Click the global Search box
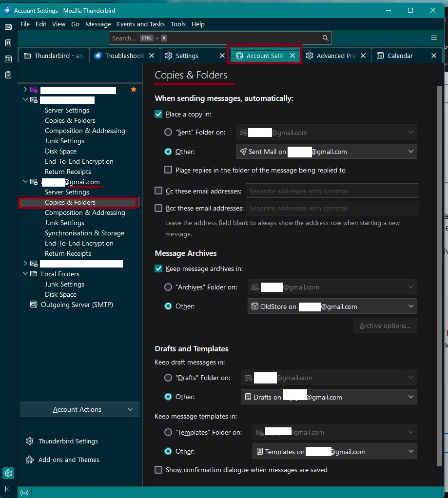The width and height of the screenshot is (448, 498). point(220,38)
